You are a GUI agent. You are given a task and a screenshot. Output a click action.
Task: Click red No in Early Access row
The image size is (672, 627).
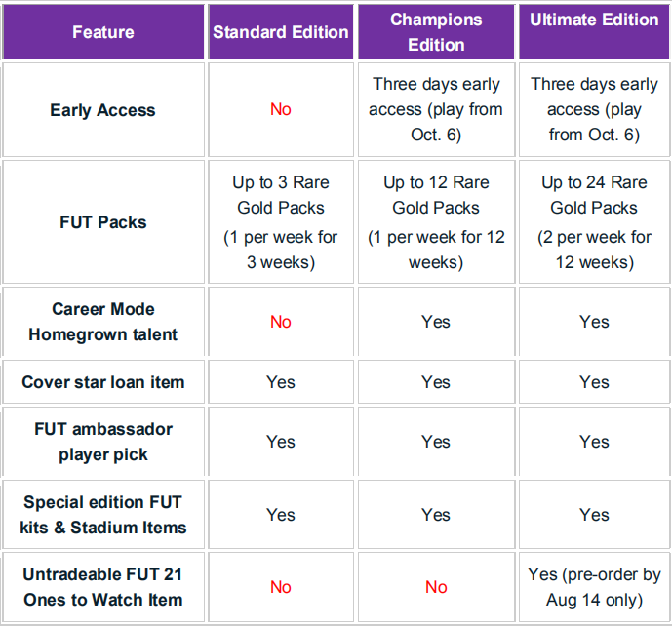click(x=281, y=109)
